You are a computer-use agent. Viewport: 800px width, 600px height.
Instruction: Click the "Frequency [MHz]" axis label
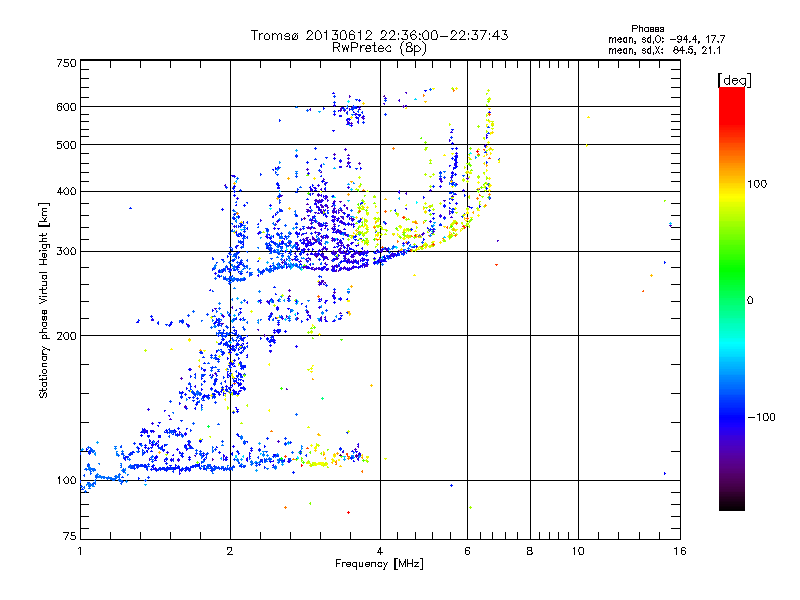pyautogui.click(x=379, y=564)
